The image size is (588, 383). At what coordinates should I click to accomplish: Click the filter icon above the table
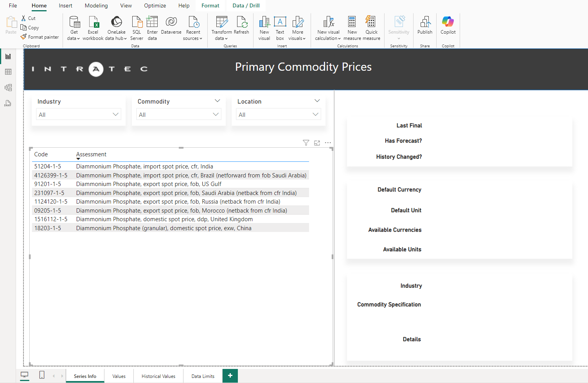(306, 143)
